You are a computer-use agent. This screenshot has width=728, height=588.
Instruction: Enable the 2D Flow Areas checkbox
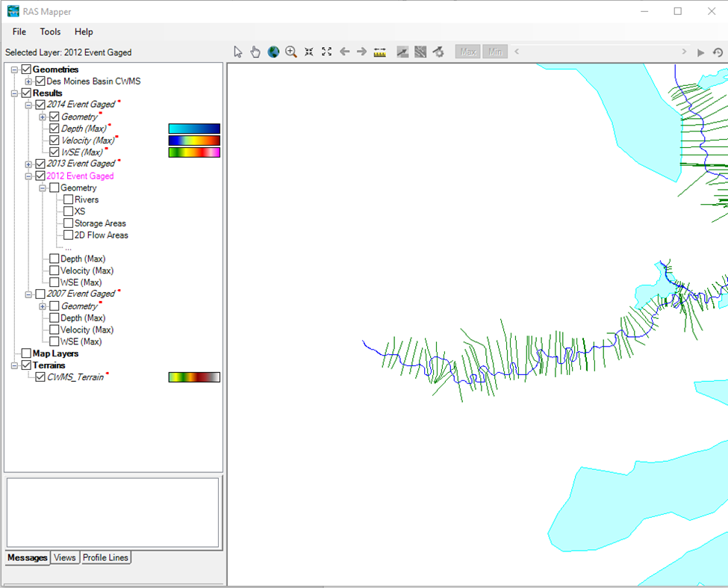point(68,235)
